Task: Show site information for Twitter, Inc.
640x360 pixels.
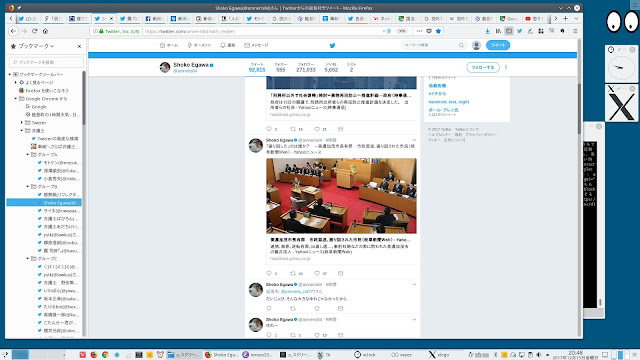Action: 118,31
